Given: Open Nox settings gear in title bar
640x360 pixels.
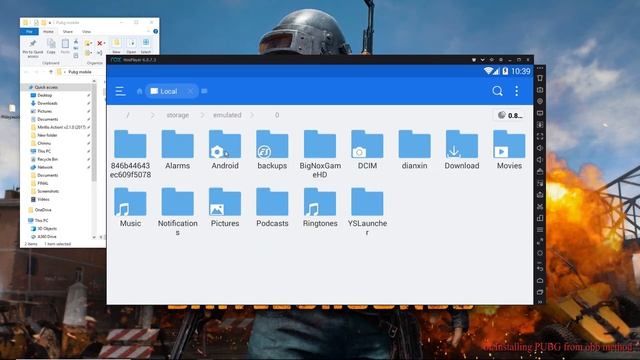Looking at the screenshot, I should [501, 60].
